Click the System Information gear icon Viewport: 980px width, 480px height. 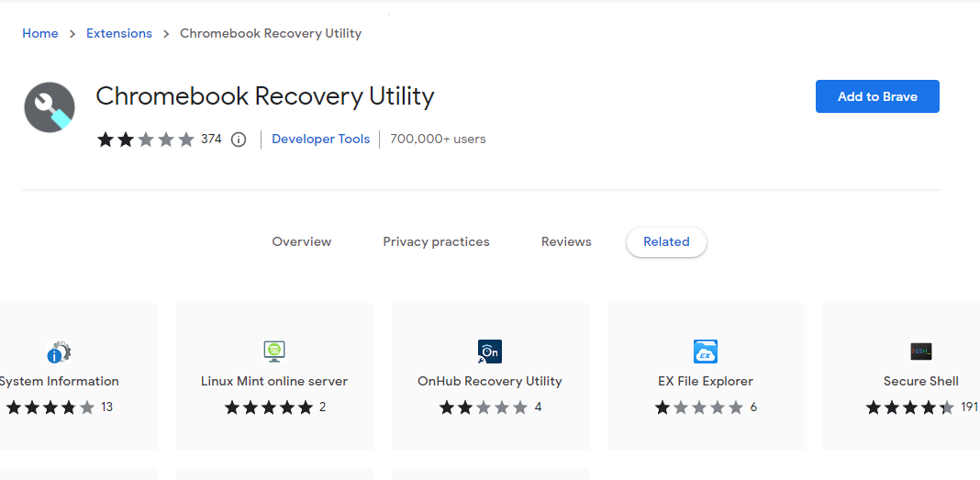pos(59,352)
